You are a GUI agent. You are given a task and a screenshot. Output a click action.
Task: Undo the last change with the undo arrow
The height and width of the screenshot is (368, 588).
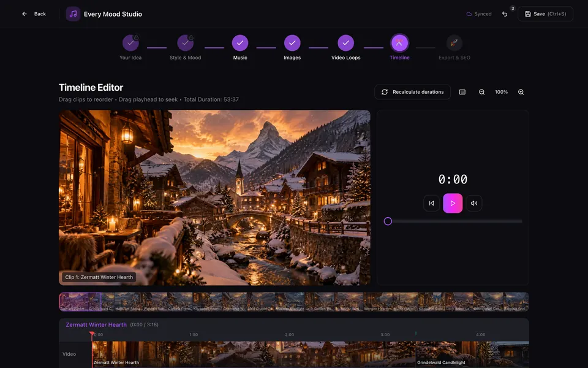click(x=505, y=14)
